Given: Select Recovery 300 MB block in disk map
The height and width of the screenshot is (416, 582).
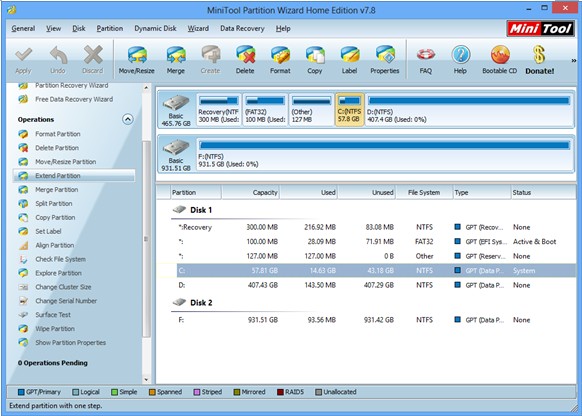Looking at the screenshot, I should click(x=219, y=110).
